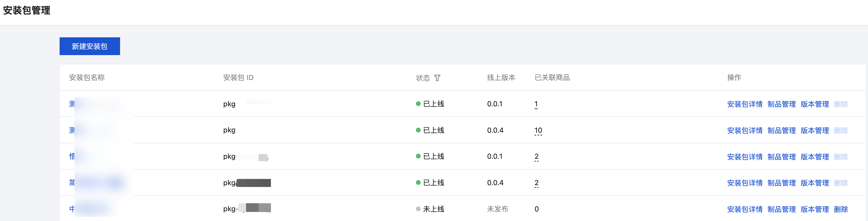This screenshot has height=221, width=868.
Task: Open 安装包详情 for the first row
Action: 744,104
